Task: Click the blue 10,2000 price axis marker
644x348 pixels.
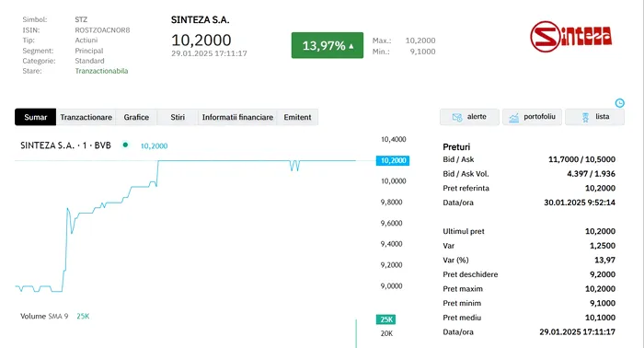Action: (393, 160)
